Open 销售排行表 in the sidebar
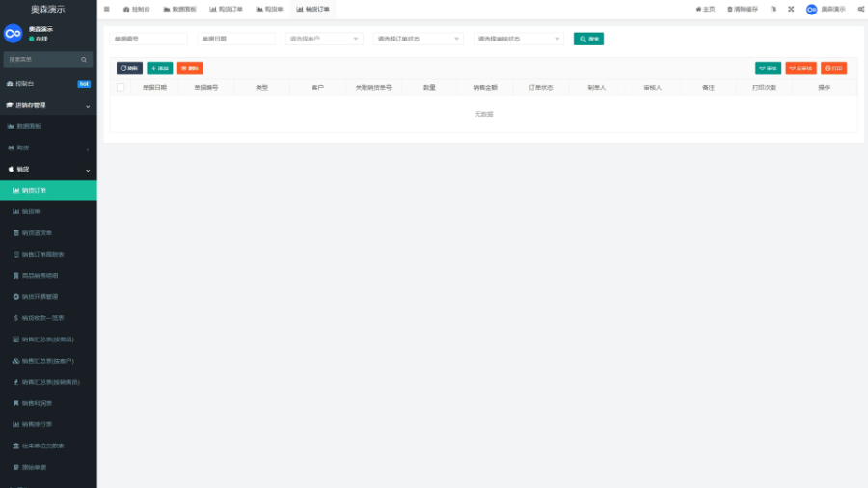 tap(48, 425)
